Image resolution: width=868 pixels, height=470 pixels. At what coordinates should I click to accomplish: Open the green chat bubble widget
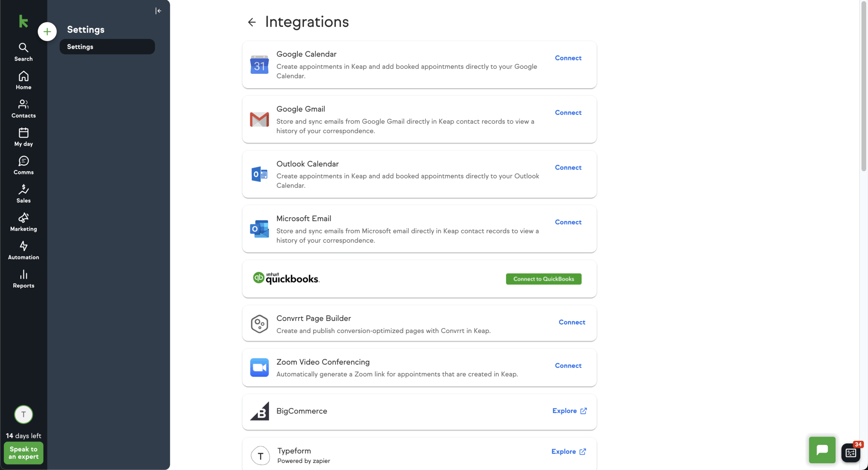pyautogui.click(x=822, y=450)
